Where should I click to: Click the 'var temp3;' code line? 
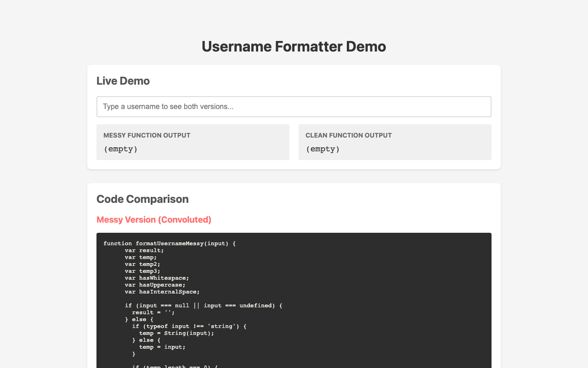142,271
